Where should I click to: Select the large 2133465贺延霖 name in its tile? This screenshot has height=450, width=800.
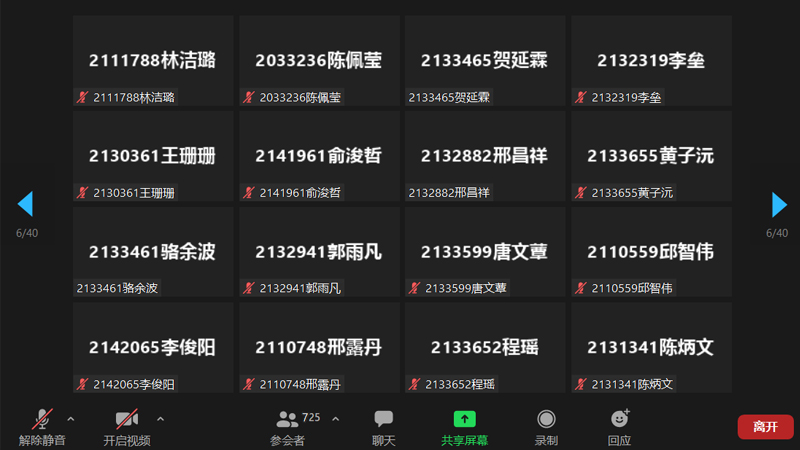click(x=484, y=60)
